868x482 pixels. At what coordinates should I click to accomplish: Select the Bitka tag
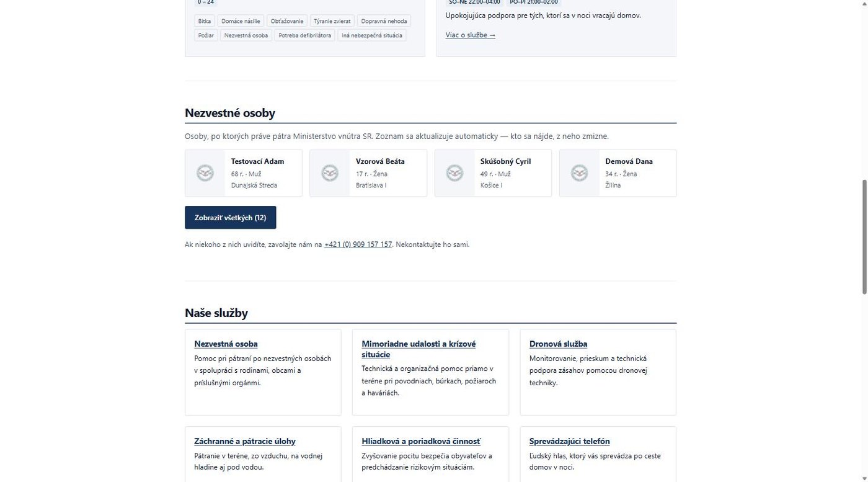(x=205, y=21)
